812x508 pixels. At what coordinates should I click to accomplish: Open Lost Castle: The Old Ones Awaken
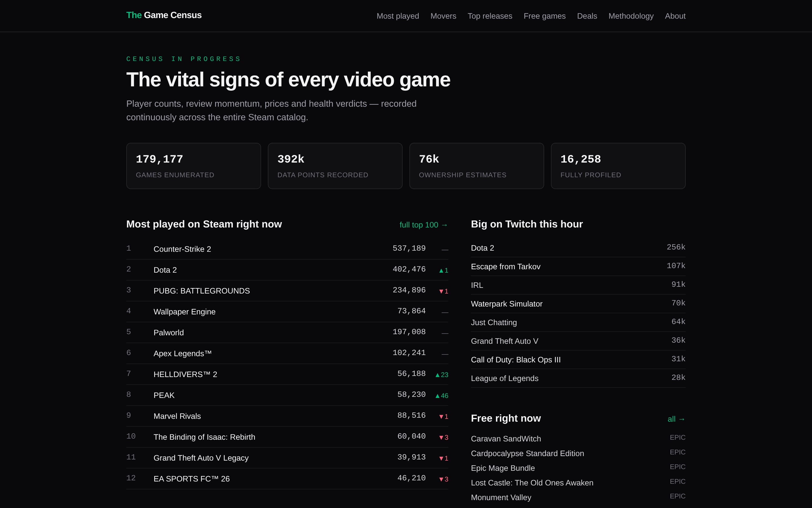(532, 483)
